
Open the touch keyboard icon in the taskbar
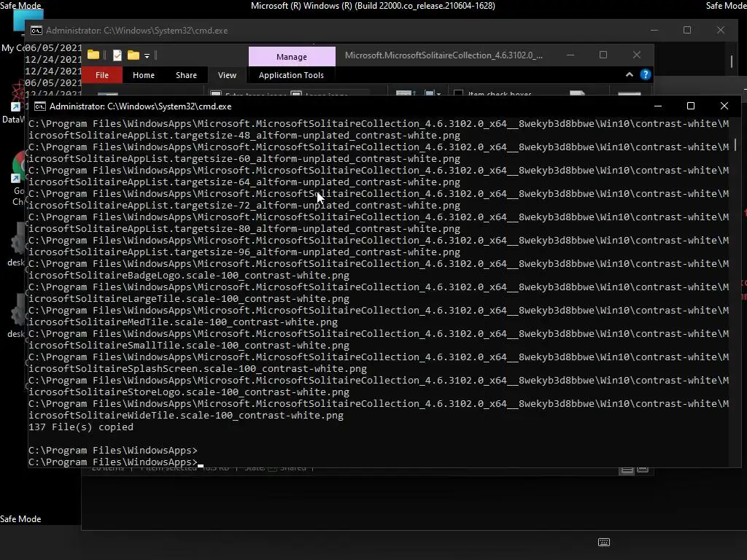pos(603,542)
